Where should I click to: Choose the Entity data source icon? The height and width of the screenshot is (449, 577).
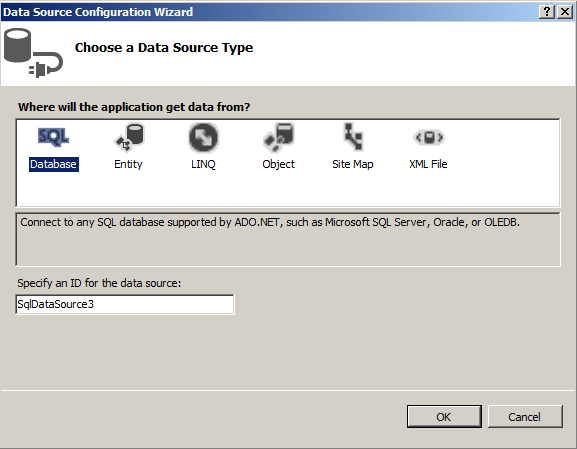pyautogui.click(x=129, y=137)
